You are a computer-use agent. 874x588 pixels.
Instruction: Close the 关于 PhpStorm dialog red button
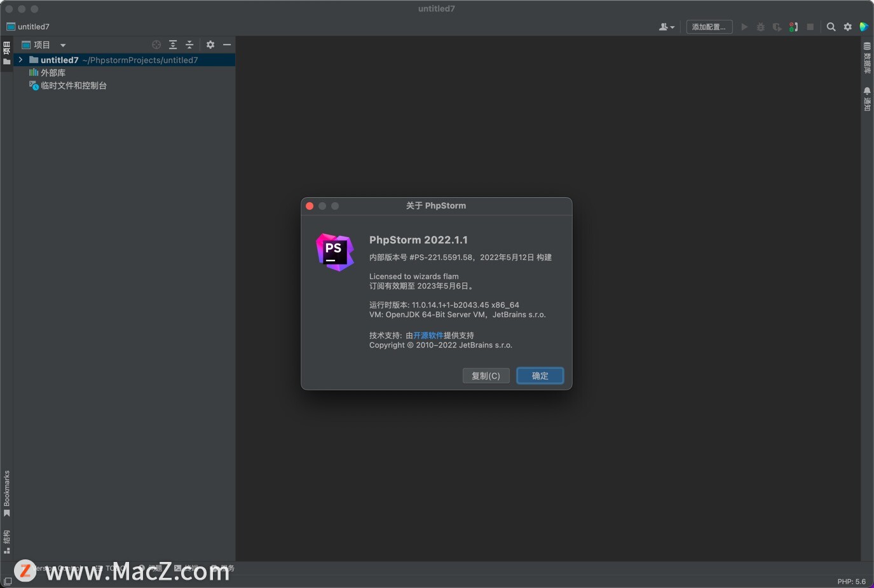click(310, 206)
